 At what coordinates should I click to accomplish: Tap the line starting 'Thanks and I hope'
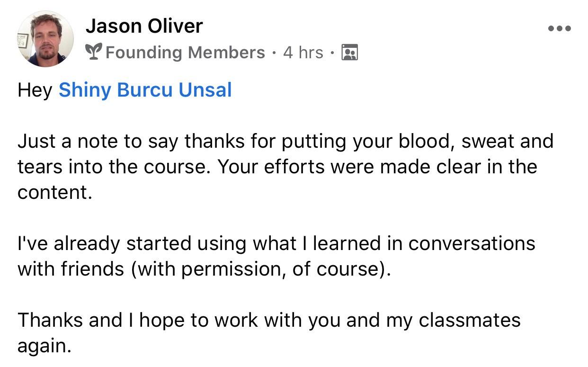point(269,320)
